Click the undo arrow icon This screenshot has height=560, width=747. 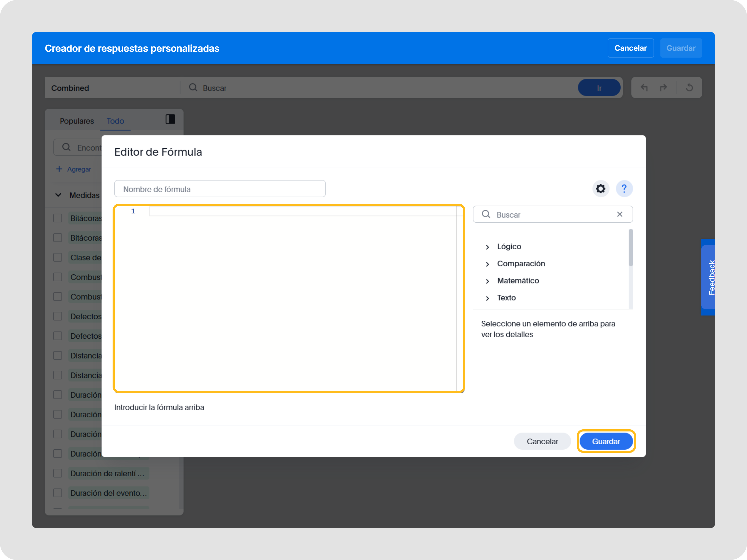coord(644,87)
